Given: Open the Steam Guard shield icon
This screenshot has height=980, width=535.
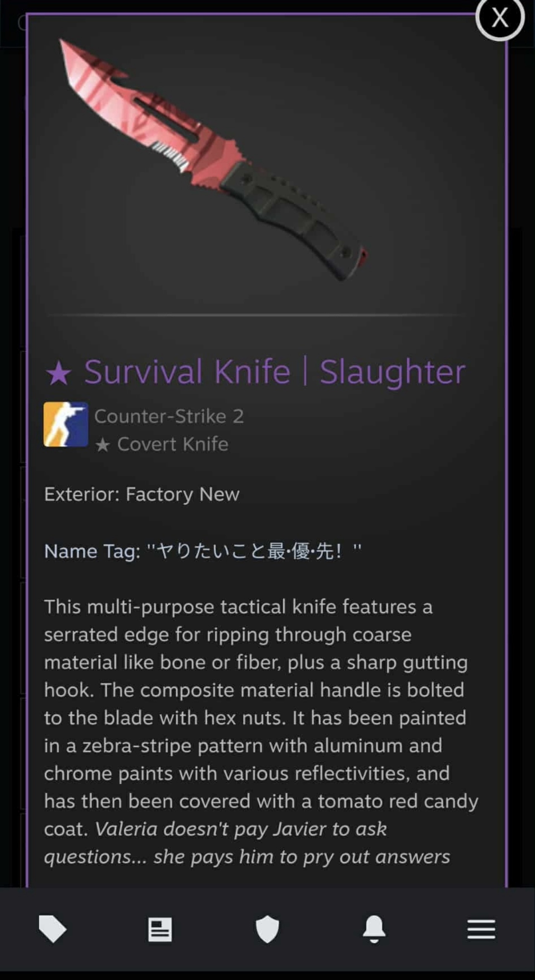Looking at the screenshot, I should click(267, 929).
